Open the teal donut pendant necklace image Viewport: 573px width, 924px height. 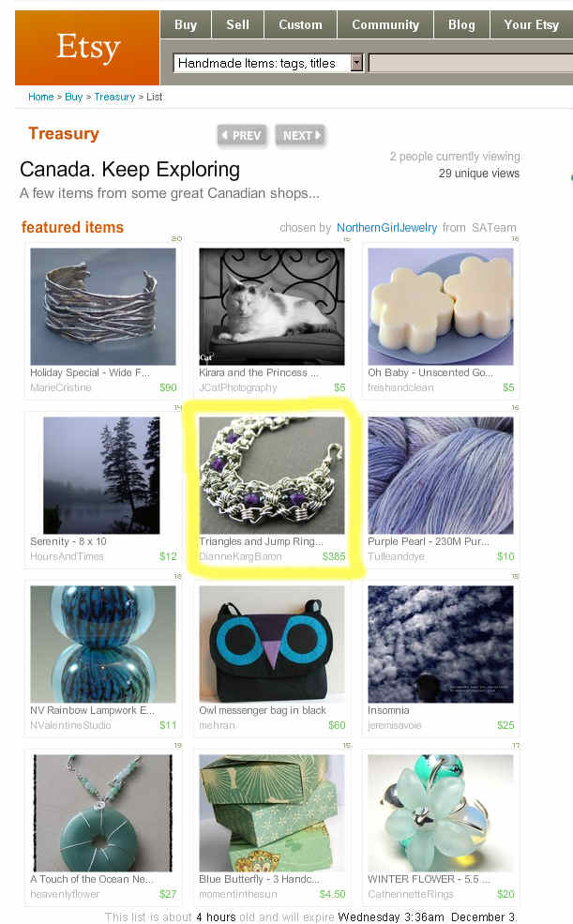[103, 813]
